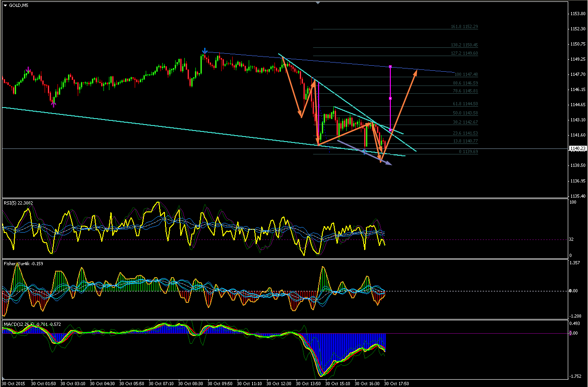Click price scale value 1141.60
The width and height of the screenshot is (588, 387).
point(577,135)
